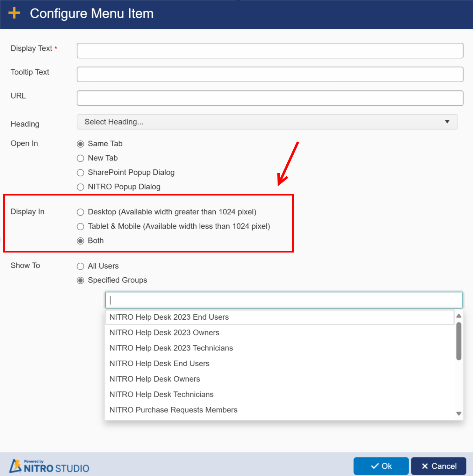Pick NITRO Help Desk 2023 End Users
Screen dimensions: 473x476
280,317
